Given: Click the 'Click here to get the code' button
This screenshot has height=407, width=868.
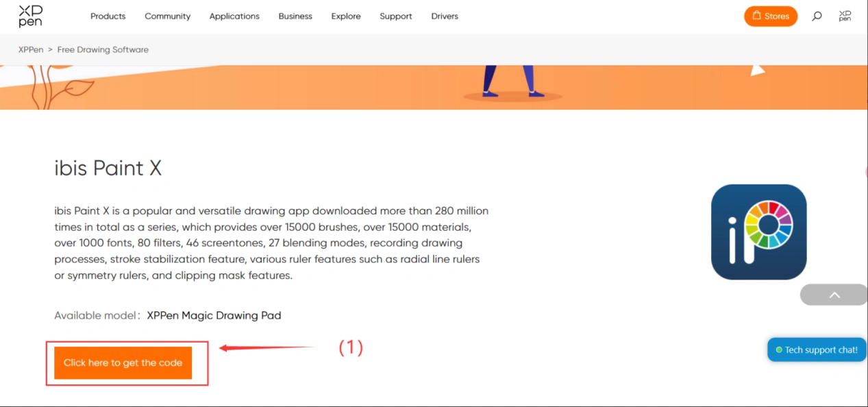Looking at the screenshot, I should (123, 362).
